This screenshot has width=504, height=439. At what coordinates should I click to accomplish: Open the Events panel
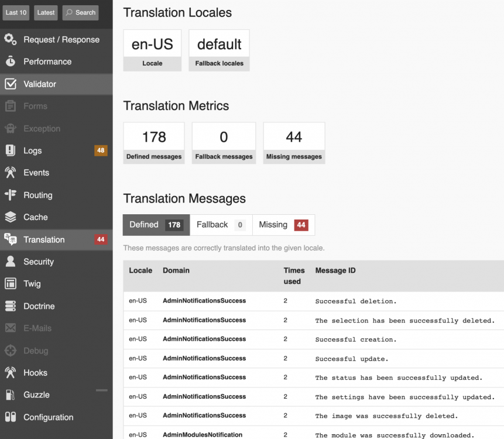point(56,173)
